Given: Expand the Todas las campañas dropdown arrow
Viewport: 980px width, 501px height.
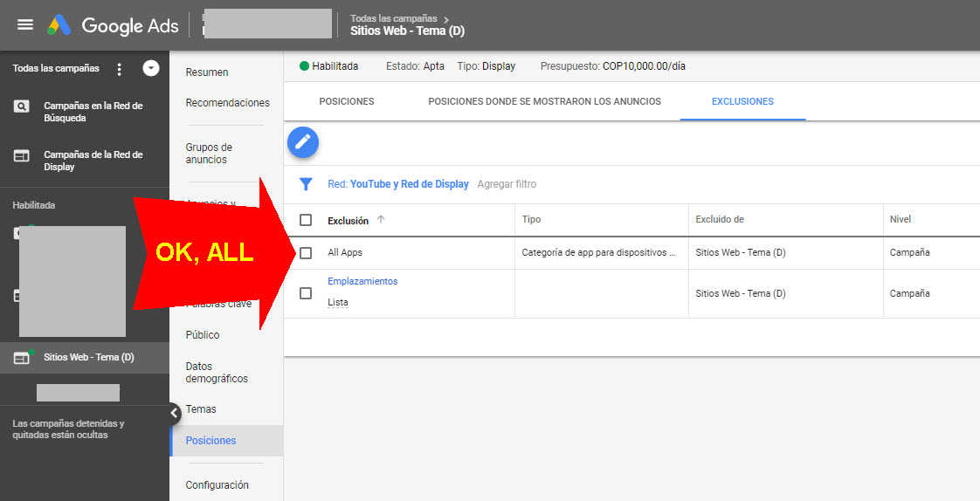Looking at the screenshot, I should click(151, 68).
